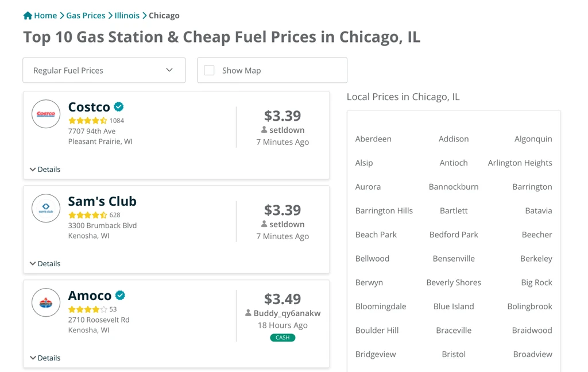The height and width of the screenshot is (372, 588).
Task: Click the green CASH price badge
Action: tap(283, 338)
